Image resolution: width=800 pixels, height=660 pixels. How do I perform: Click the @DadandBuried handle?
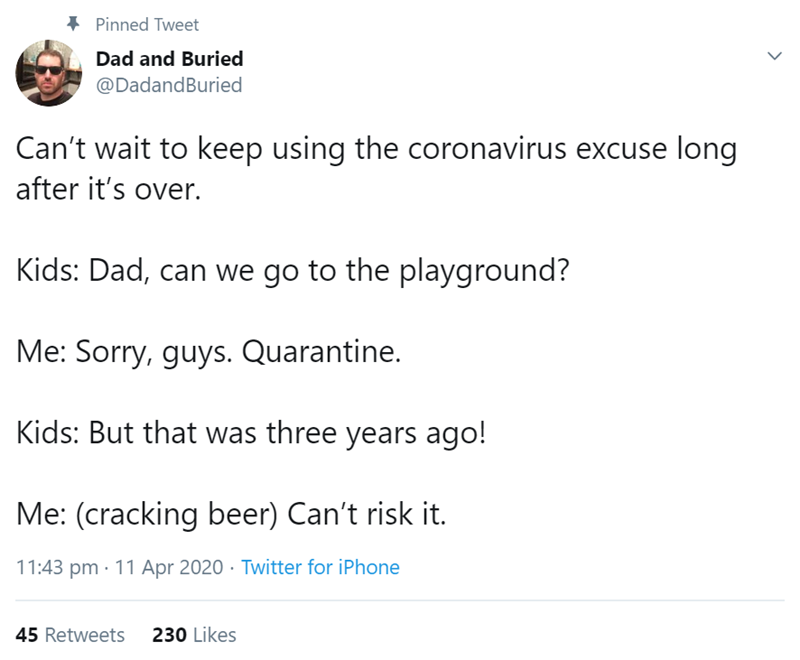click(169, 85)
